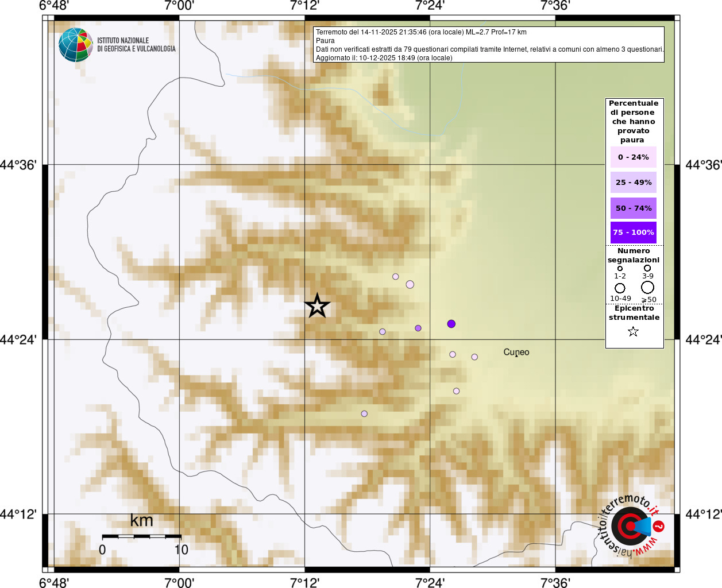The height and width of the screenshot is (588, 722).
Task: Click the 'Dati non verificati' line
Action: pyautogui.click(x=489, y=49)
